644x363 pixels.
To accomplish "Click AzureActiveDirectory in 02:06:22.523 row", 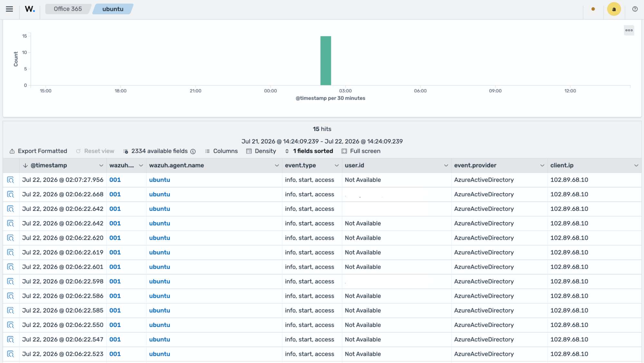I will coord(484,354).
